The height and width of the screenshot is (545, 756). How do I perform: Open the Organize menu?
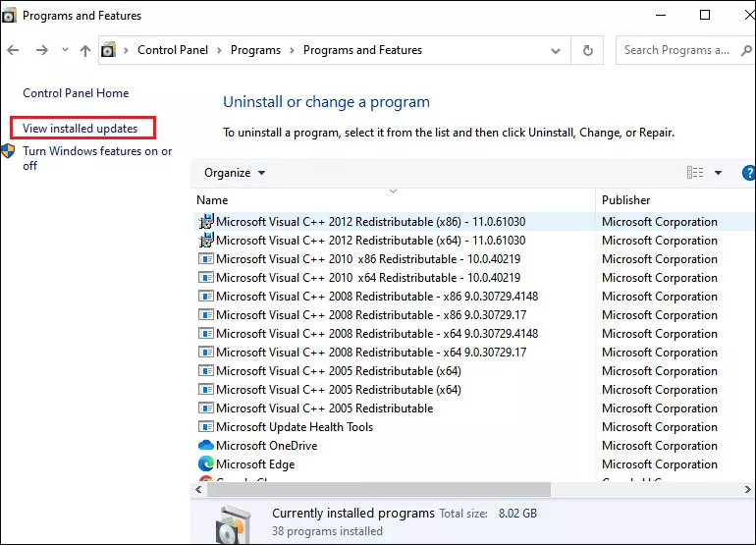(235, 173)
